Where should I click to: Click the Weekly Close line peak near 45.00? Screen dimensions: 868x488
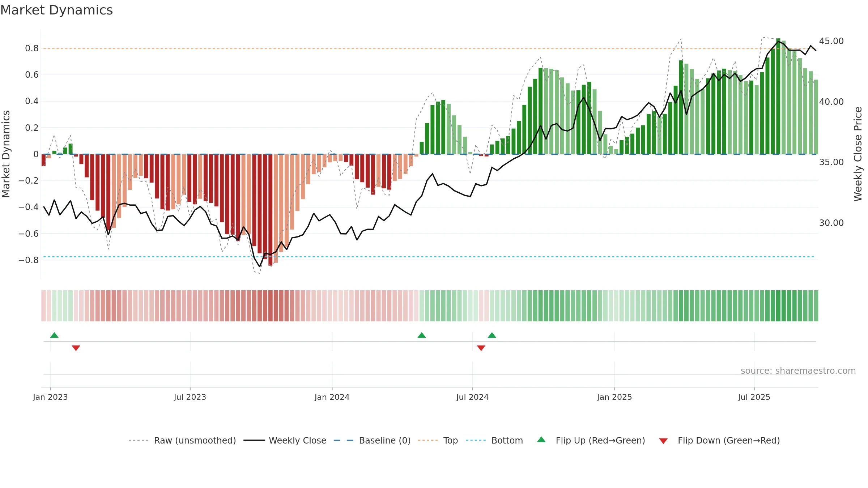tap(778, 42)
